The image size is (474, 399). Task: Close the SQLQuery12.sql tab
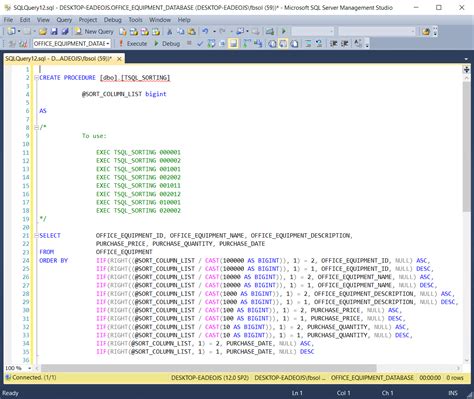click(x=119, y=59)
